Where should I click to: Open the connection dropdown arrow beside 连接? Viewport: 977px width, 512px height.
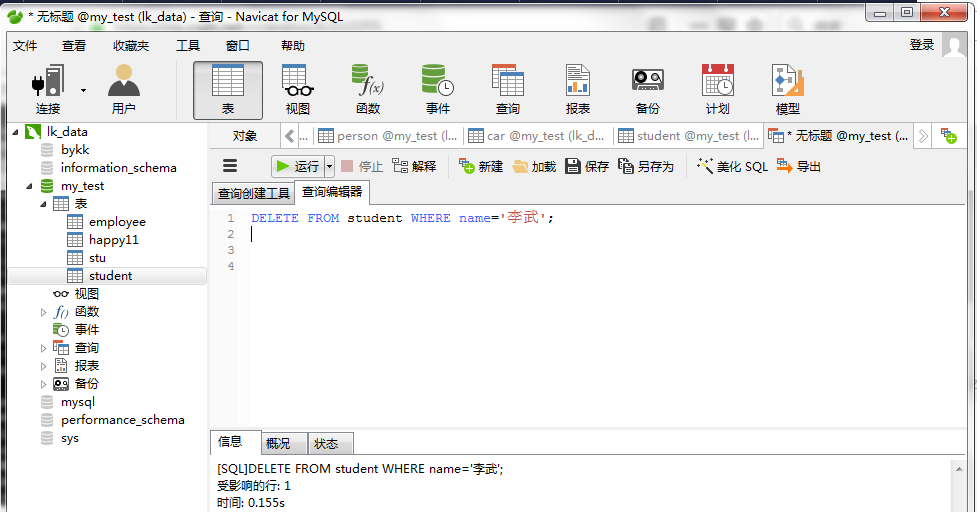click(x=83, y=90)
